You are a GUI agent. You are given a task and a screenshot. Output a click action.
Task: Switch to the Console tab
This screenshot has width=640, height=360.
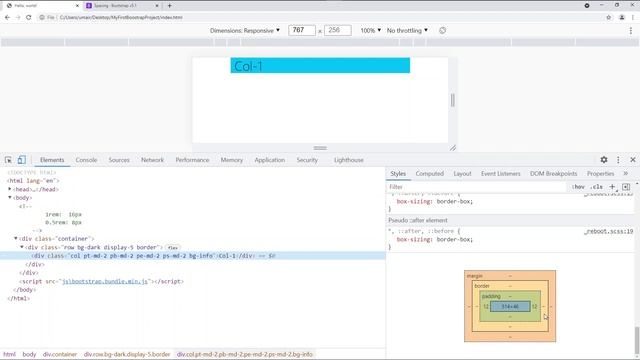tap(86, 160)
